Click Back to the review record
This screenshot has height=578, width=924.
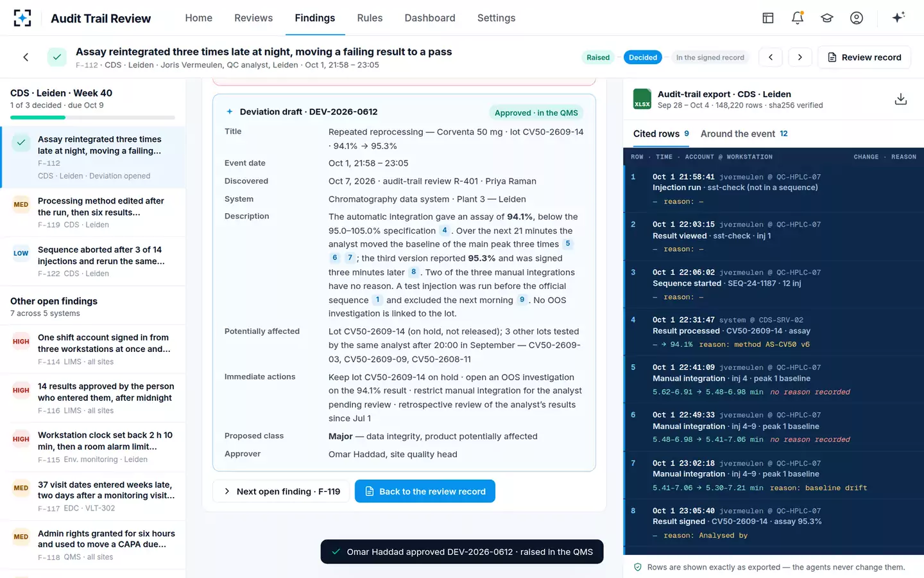(425, 491)
